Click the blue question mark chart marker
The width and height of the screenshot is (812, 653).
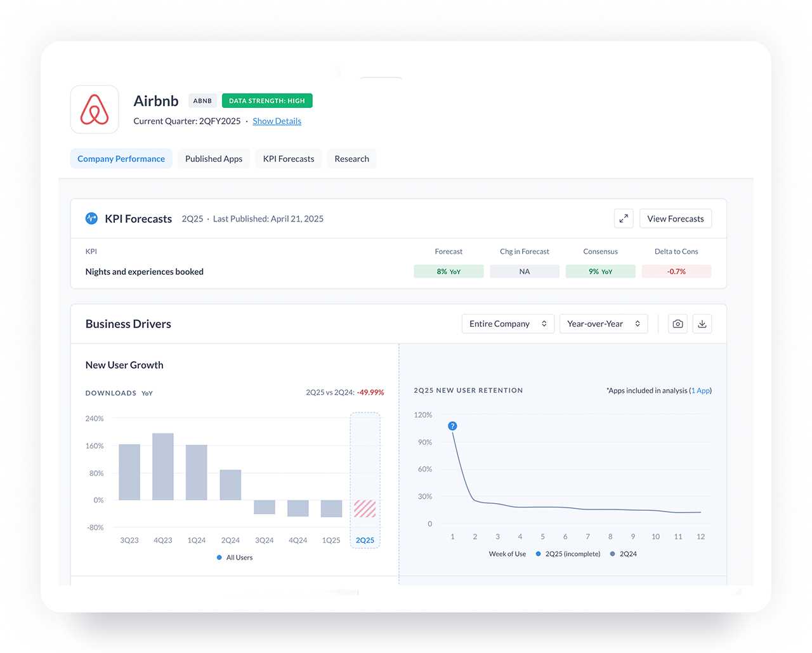(452, 426)
